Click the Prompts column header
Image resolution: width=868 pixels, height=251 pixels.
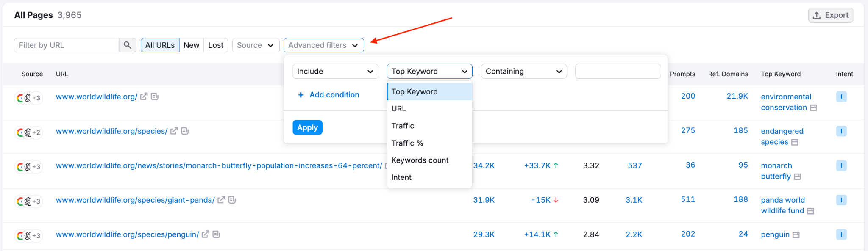click(x=682, y=74)
